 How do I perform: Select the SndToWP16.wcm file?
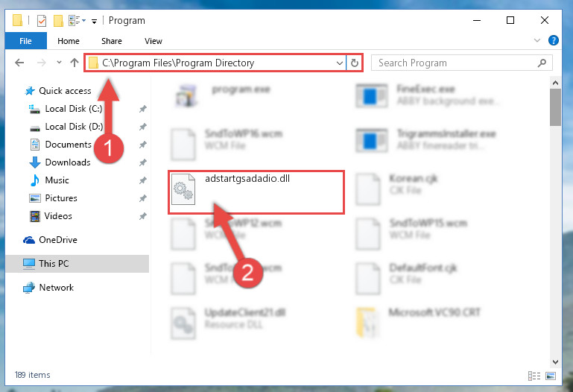[244, 133]
